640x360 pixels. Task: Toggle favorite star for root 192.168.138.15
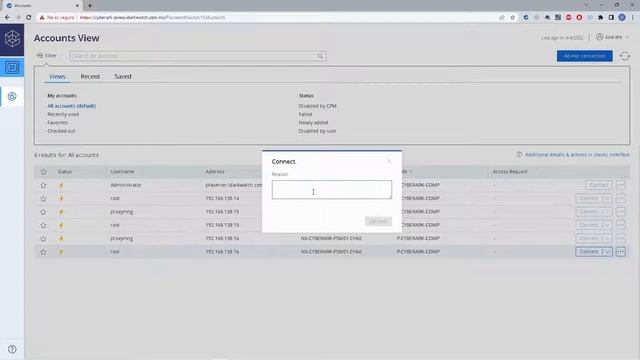(43, 225)
